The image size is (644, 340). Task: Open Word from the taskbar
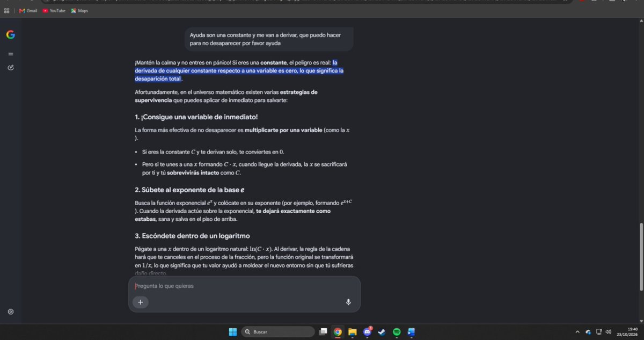(x=411, y=332)
